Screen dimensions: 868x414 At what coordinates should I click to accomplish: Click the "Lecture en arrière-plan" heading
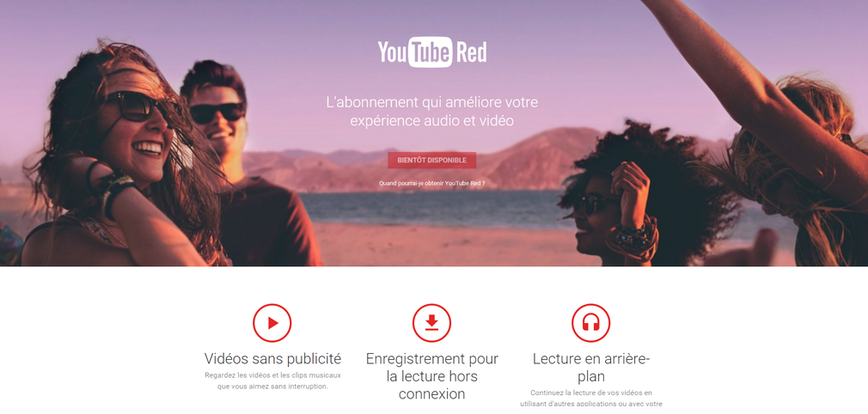coord(591,368)
